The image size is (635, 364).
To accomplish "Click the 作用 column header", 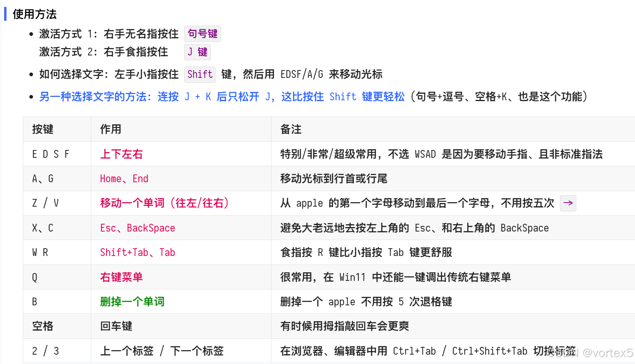I will click(x=181, y=129).
